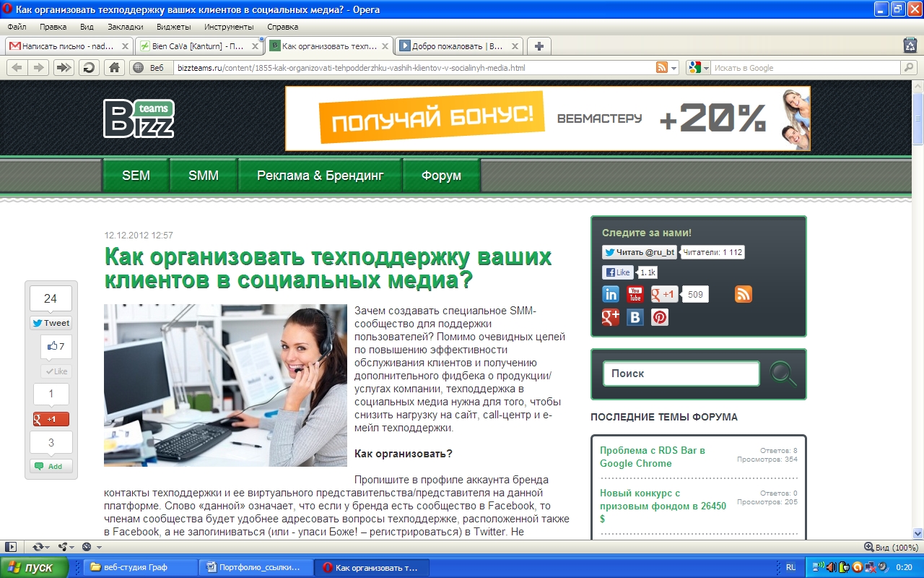Go back with the browser's Back arrow
The height and width of the screenshot is (578, 924).
(17, 67)
